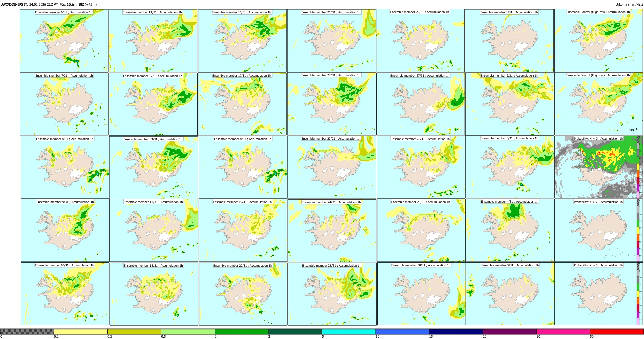This screenshot has width=644, height=339.
Task: Pick the dark green 3–5 legend swatch
Action: (295, 332)
